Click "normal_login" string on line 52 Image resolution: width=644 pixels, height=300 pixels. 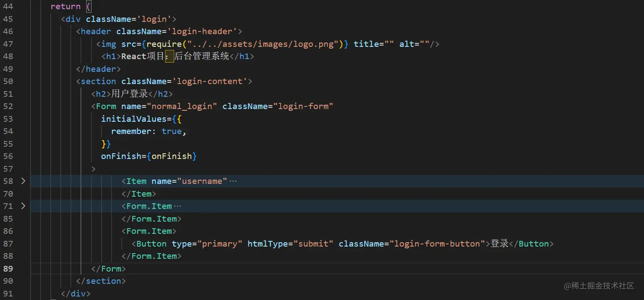[182, 106]
